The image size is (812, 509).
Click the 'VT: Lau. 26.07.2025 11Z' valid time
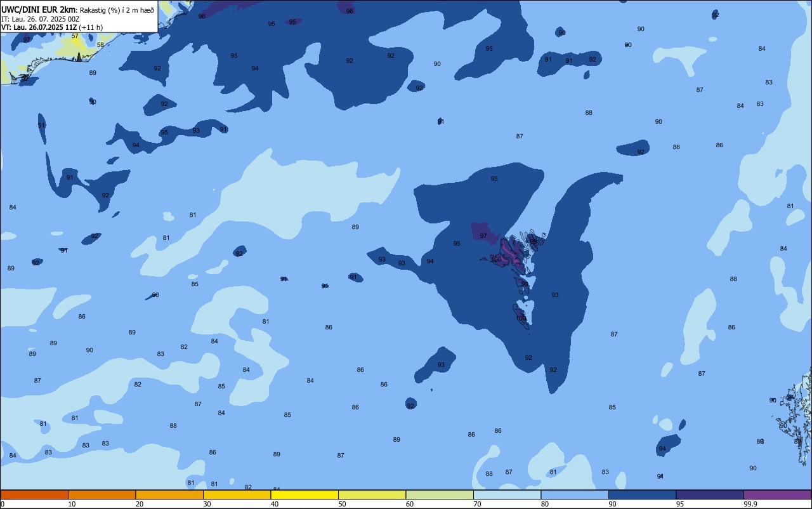click(39, 27)
